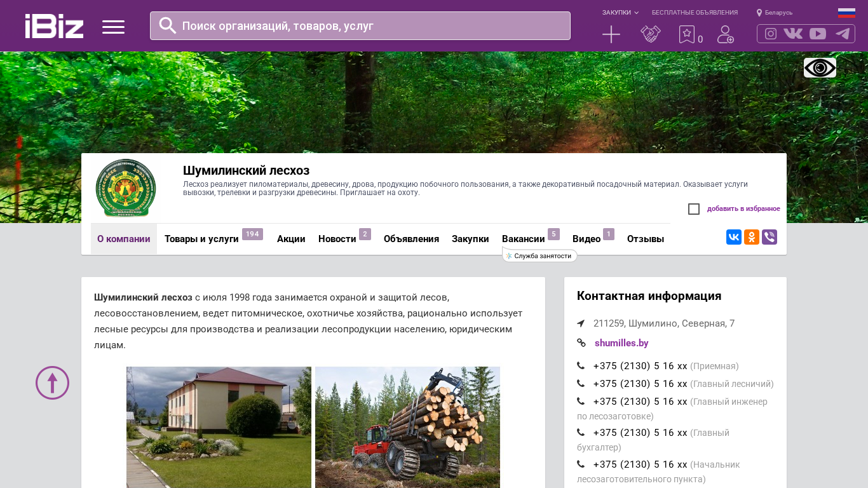868x488 pixels.
Task: Open the Объявления tab
Action: [x=411, y=239]
